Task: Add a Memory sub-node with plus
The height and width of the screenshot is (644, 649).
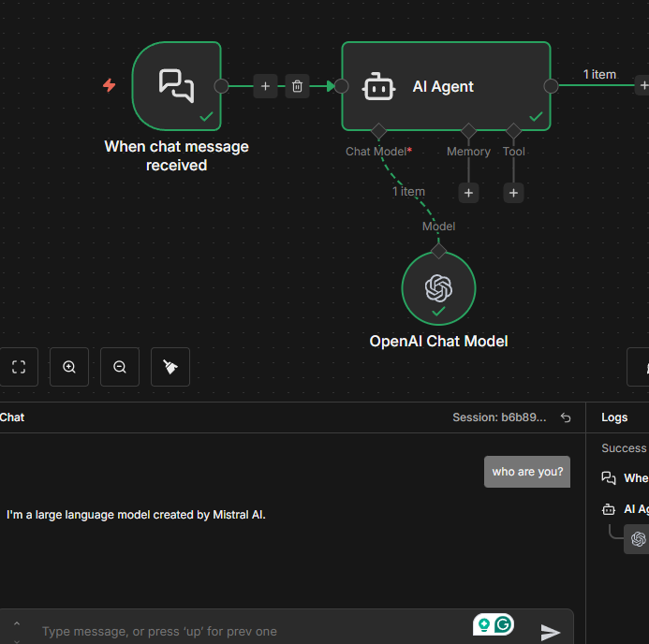Action: (x=468, y=193)
